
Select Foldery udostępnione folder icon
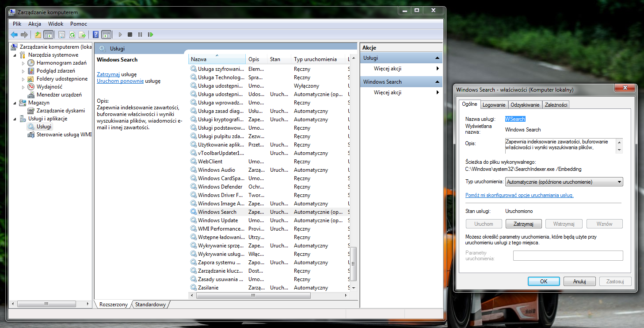pos(31,79)
